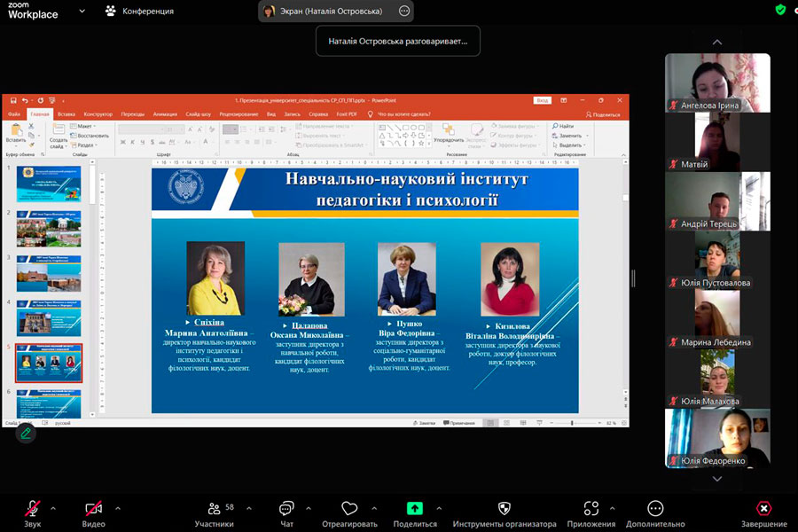Click the Отреагировать reactions heart icon
798x532 pixels.
pos(349,509)
